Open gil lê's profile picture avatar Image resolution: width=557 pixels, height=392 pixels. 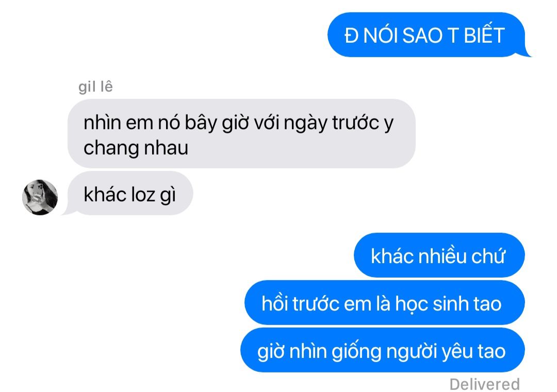click(40, 197)
